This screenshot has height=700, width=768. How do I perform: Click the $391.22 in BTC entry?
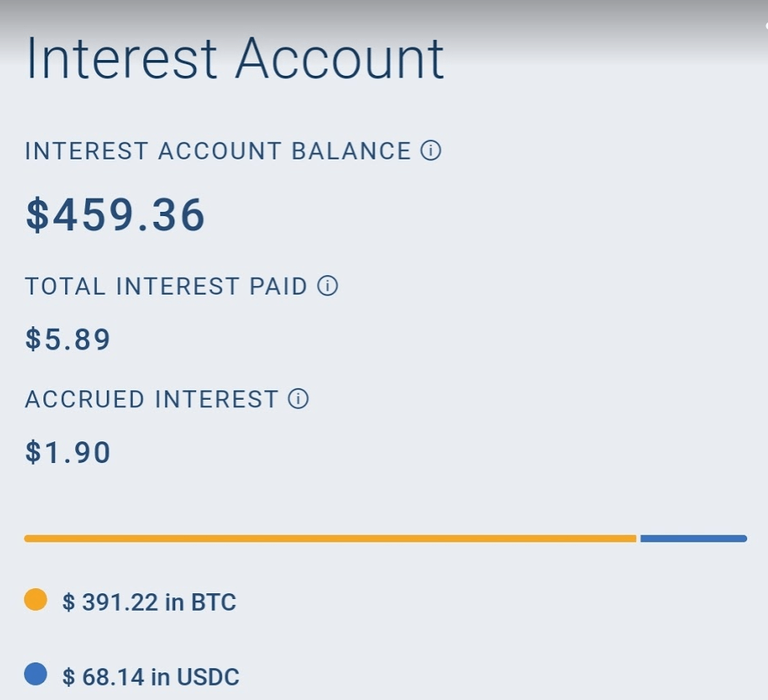(149, 602)
